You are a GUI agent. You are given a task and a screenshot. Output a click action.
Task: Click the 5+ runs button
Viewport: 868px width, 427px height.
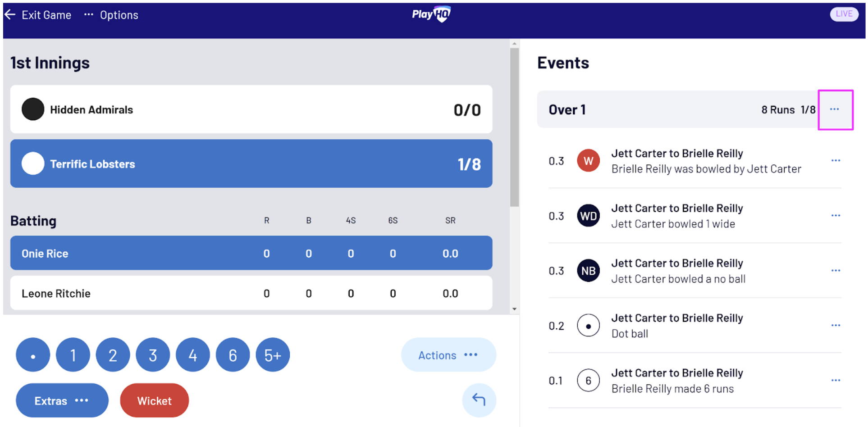[x=273, y=355]
